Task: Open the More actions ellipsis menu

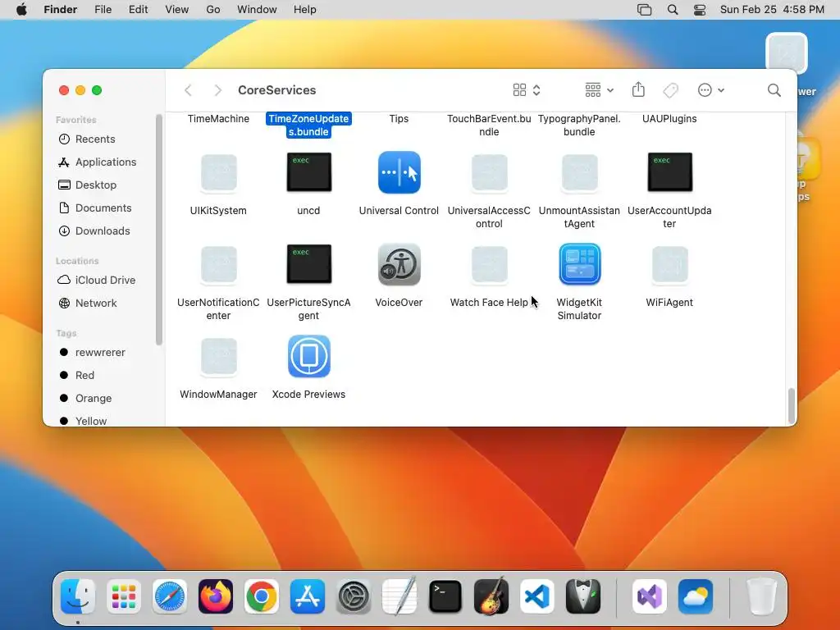Action: click(711, 90)
